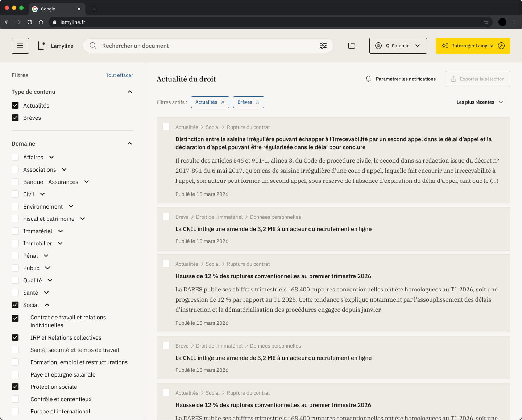Screen dimensions: 522x420
Task: Open the Distinction entre la saisine irrégulière article
Action: (333, 143)
